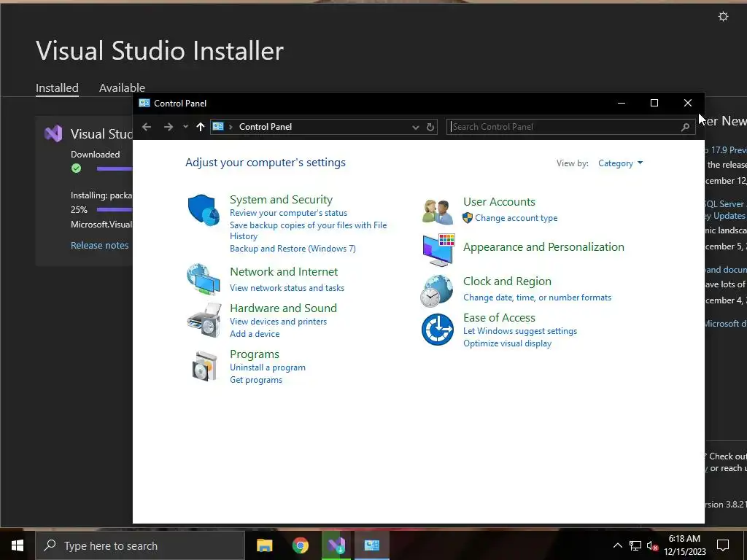Open Backup and Restore (Windows 7)
Screen dimensions: 747x560
293,249
